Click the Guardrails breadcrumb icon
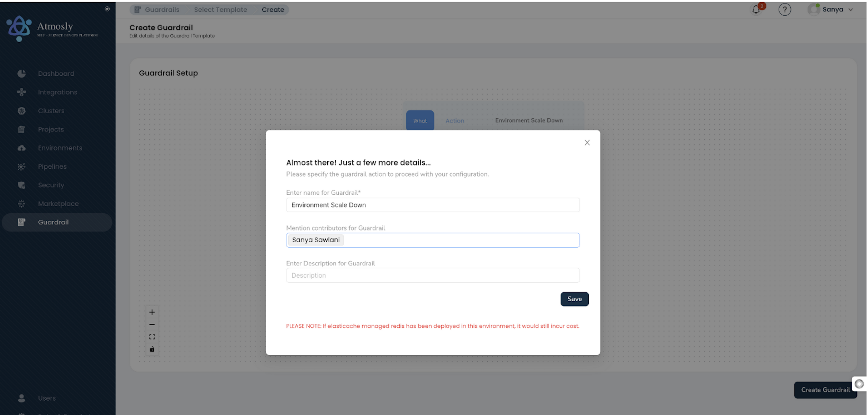The image size is (868, 415). (138, 10)
